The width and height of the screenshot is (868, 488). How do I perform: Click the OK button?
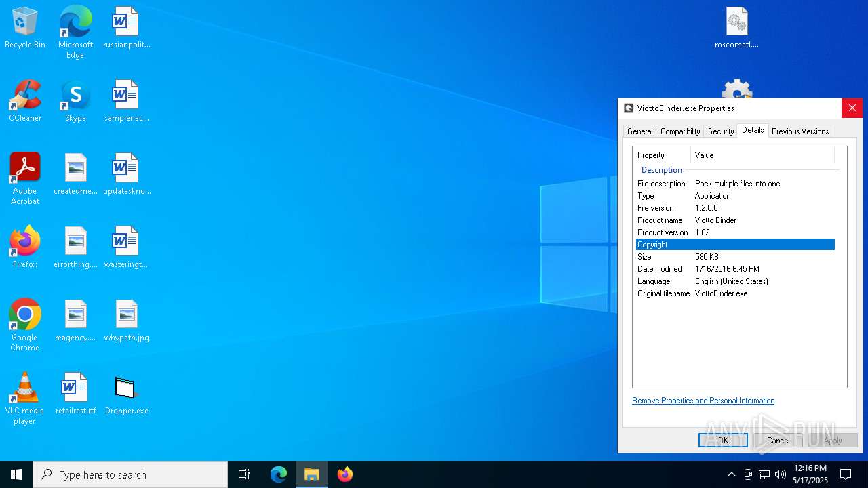723,440
